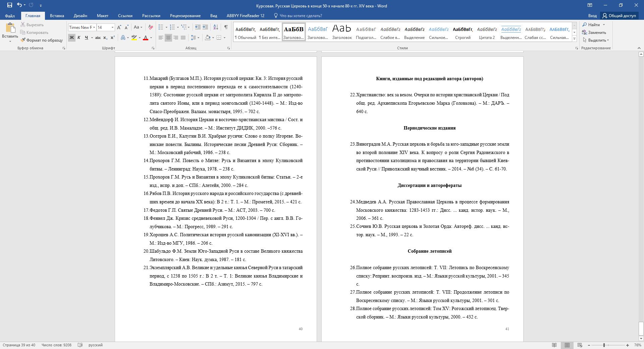Toggle underline formatting (Ч)
The height and width of the screenshot is (349, 644).
click(86, 38)
